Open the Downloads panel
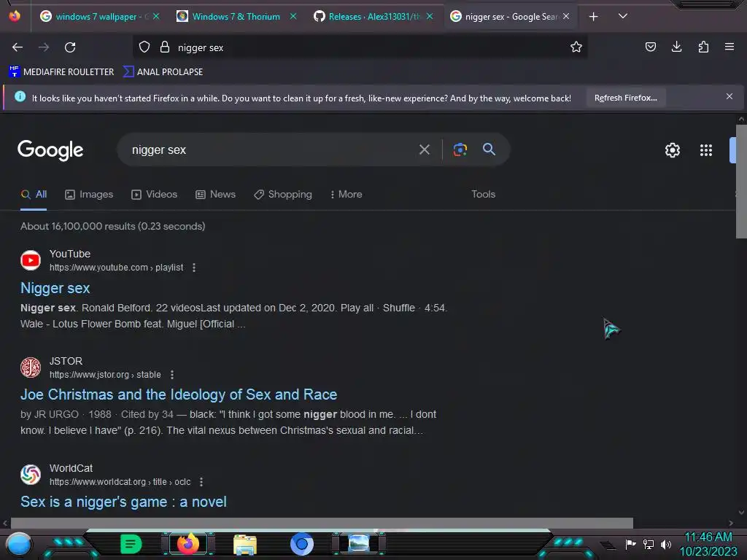747x560 pixels. coord(676,47)
